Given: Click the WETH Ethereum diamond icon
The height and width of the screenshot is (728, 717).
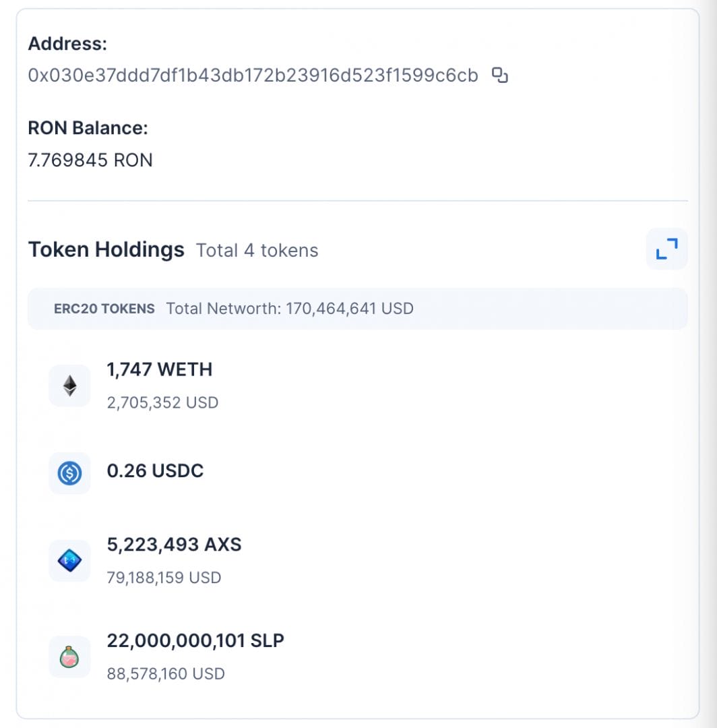Looking at the screenshot, I should pyautogui.click(x=69, y=386).
